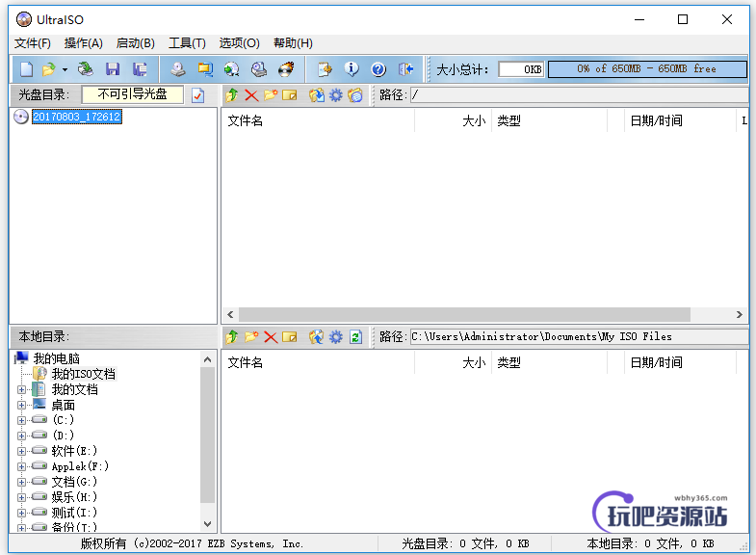The image size is (756, 555).
Task: Go up one folder in the local directory toolbar
Action: [x=232, y=336]
